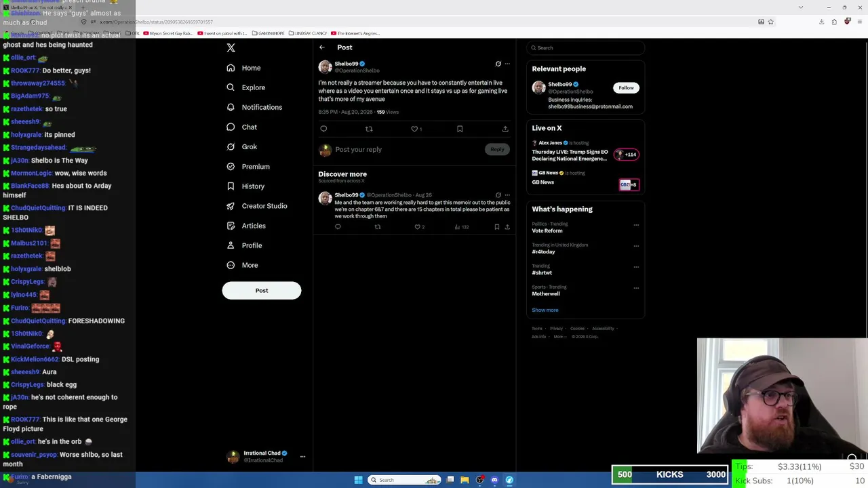868x488 pixels.
Task: Bookmark this page with the star icon
Action: (770, 22)
